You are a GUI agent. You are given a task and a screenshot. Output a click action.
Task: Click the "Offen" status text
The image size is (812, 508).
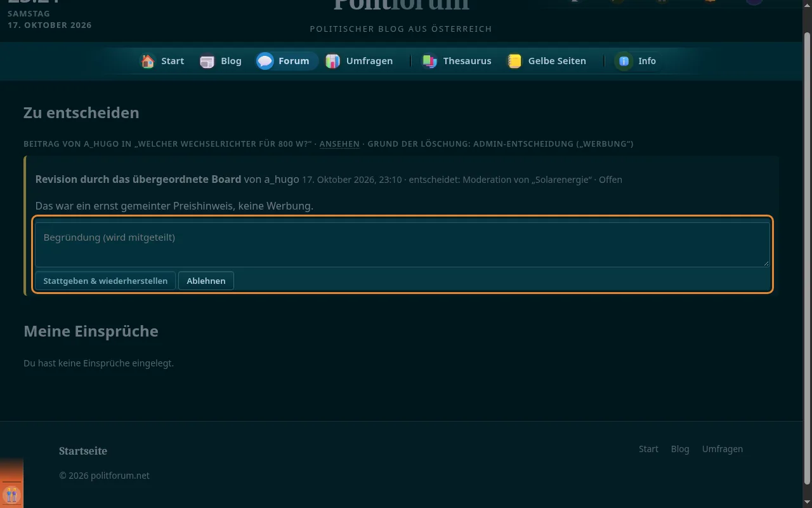click(610, 180)
